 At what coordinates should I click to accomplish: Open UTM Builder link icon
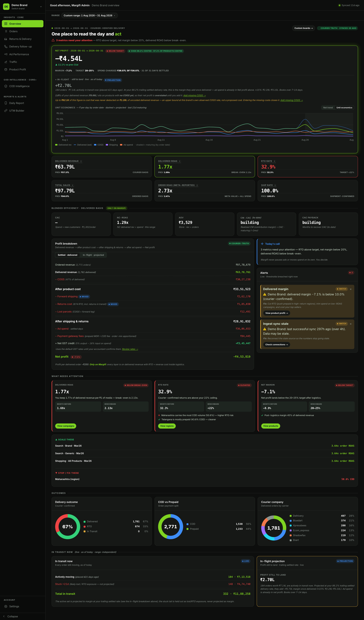tap(6, 111)
